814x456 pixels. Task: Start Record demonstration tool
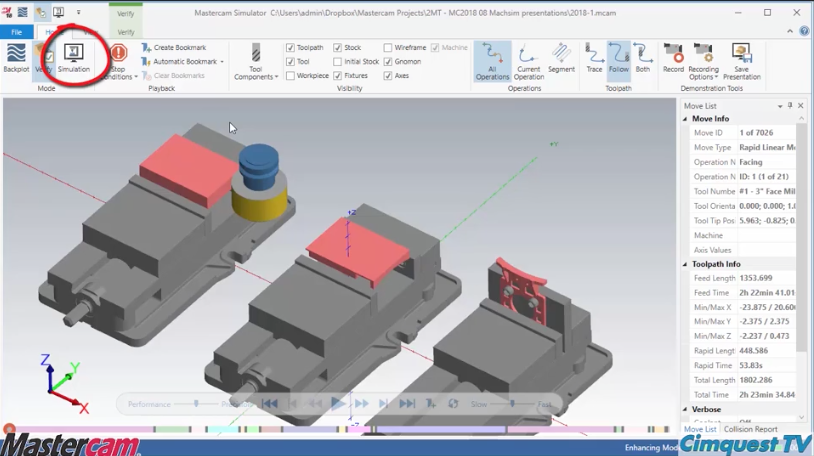673,58
